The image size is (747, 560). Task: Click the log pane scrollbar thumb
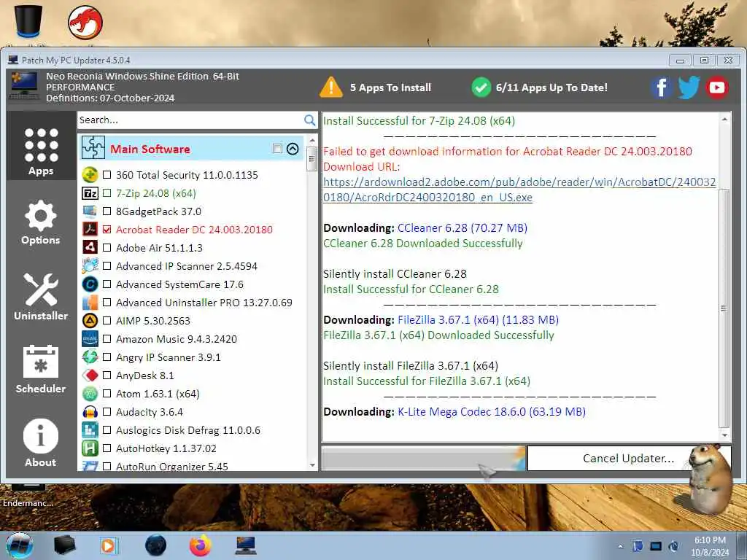coord(724,308)
